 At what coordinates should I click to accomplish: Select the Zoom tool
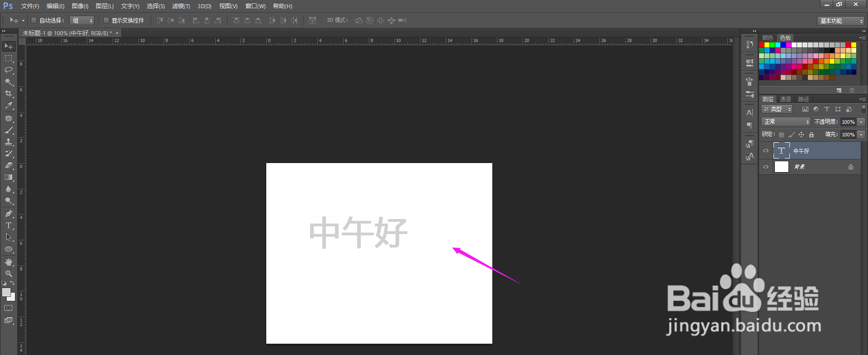tap(9, 274)
